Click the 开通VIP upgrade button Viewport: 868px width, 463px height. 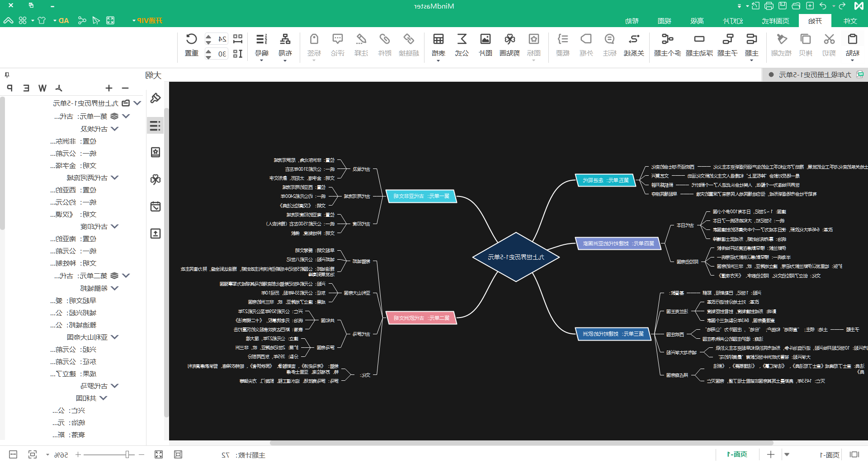tap(147, 21)
